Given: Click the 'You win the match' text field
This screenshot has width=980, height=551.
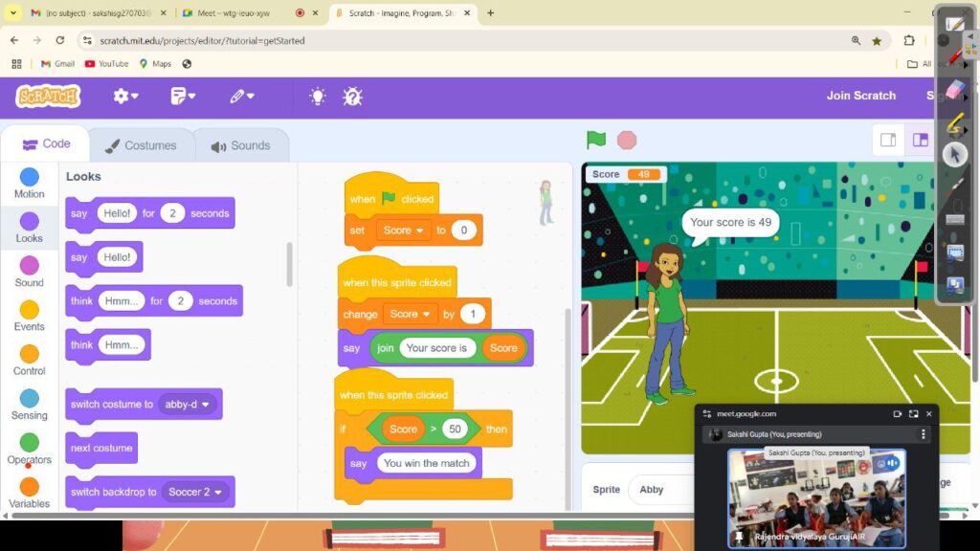Looking at the screenshot, I should (x=426, y=463).
